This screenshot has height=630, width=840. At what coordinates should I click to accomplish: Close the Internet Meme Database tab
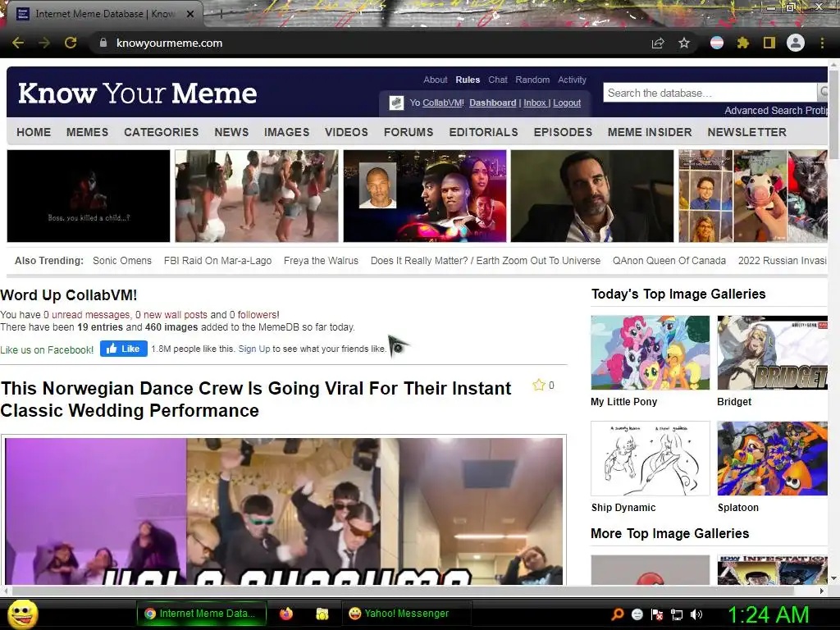[190, 14]
